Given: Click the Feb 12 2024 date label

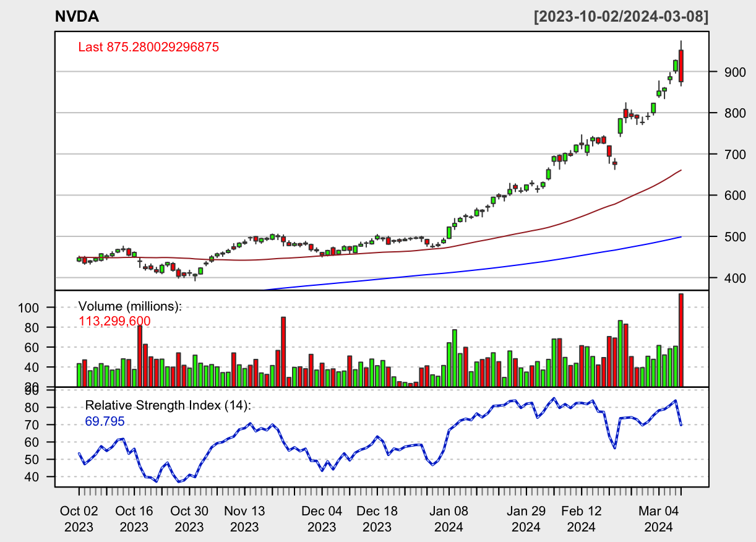Looking at the screenshot, I should [582, 519].
